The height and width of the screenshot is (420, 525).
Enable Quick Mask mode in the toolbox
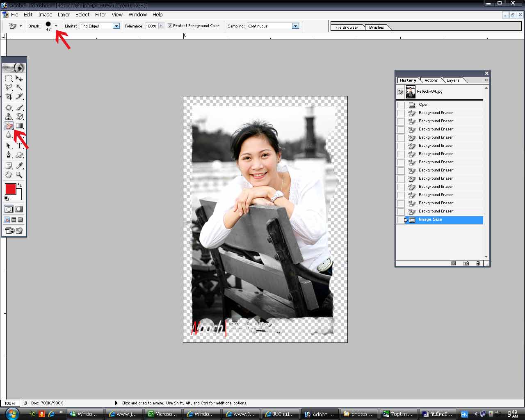click(19, 209)
